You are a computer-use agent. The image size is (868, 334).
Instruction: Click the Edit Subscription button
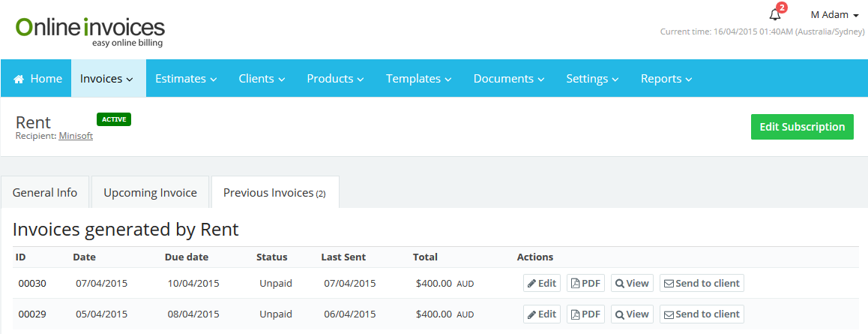pyautogui.click(x=802, y=127)
